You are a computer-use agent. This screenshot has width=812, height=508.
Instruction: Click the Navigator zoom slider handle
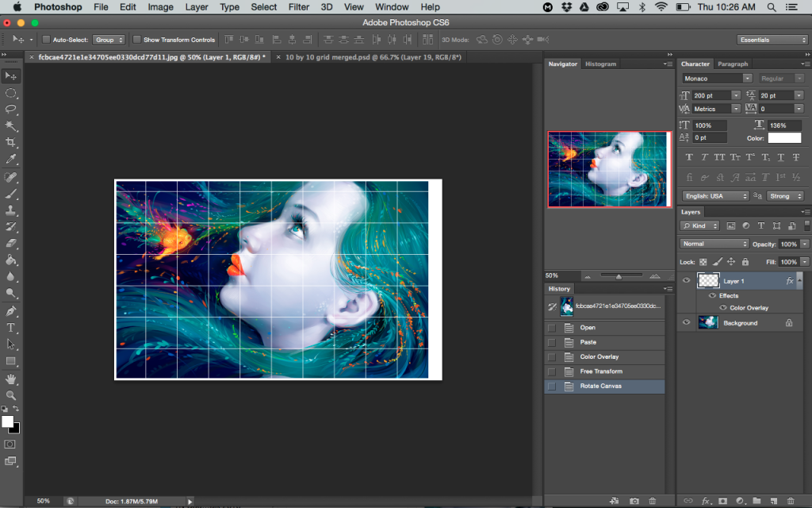(619, 277)
